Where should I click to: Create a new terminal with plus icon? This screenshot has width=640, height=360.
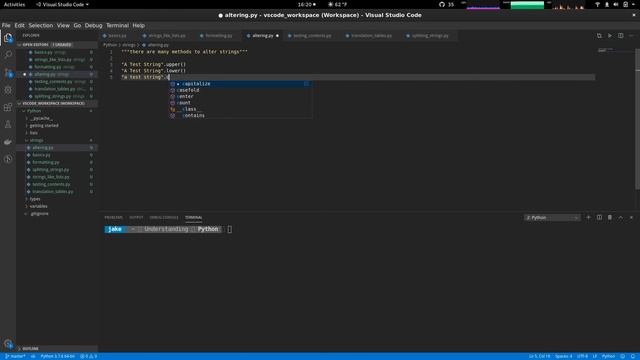coord(588,218)
